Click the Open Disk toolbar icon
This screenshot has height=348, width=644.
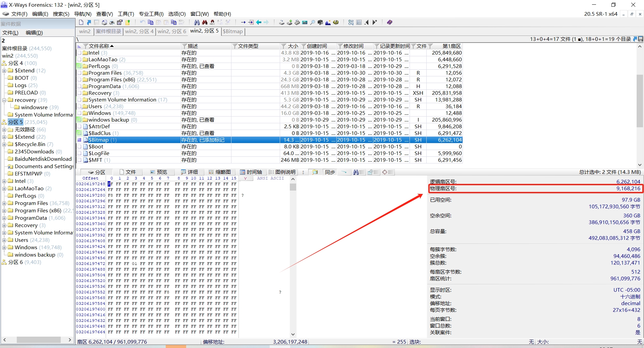click(281, 22)
